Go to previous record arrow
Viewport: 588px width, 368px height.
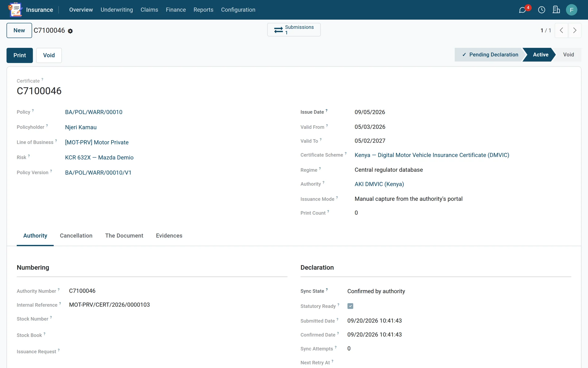coord(561,30)
